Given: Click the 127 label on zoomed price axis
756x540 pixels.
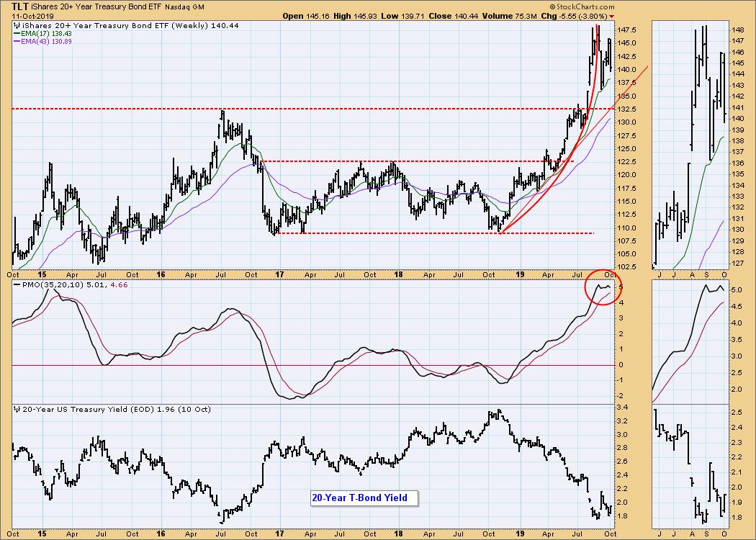Looking at the screenshot, I should coord(737,264).
